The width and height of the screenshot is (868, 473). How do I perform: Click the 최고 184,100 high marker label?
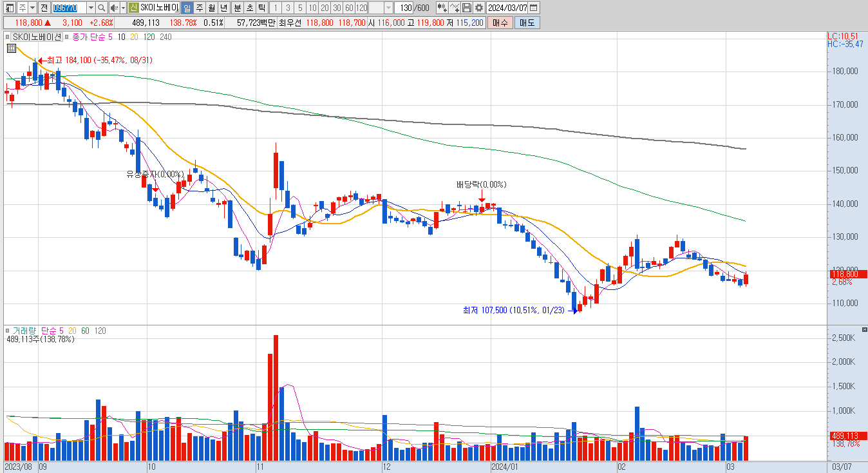click(99, 60)
